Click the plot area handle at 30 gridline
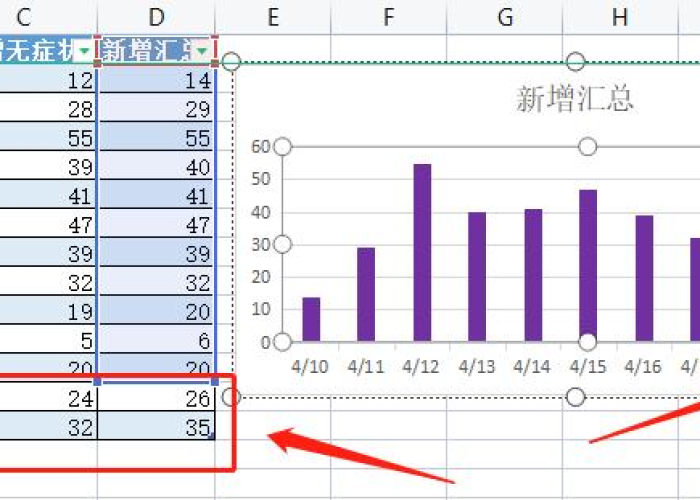 click(x=282, y=244)
